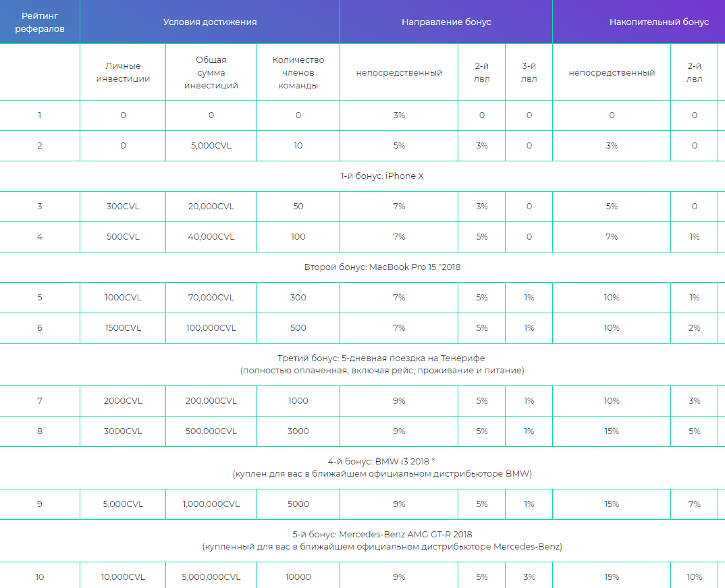Viewport: 725px width, 588px height.
Task: Click the '1-й бонус: iPhone X' row
Action: [x=382, y=176]
